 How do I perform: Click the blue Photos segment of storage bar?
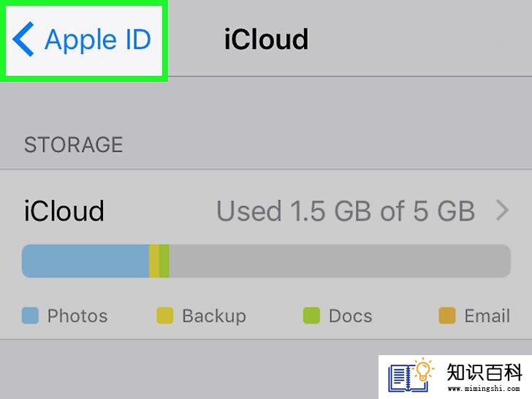[x=85, y=261]
